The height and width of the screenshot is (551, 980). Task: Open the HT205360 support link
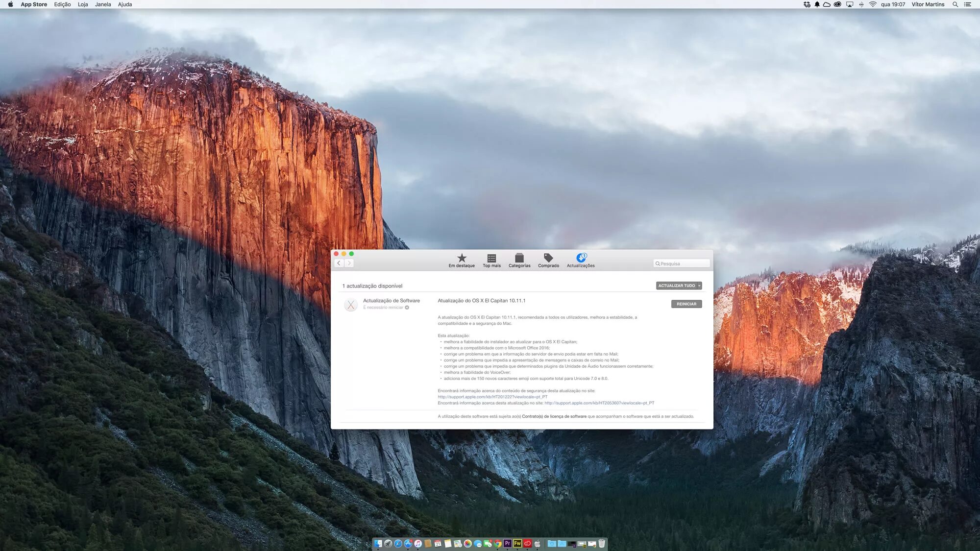[599, 403]
